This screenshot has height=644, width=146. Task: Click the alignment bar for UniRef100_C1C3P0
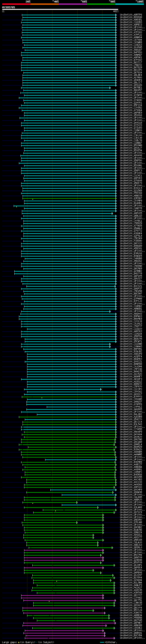63,389
